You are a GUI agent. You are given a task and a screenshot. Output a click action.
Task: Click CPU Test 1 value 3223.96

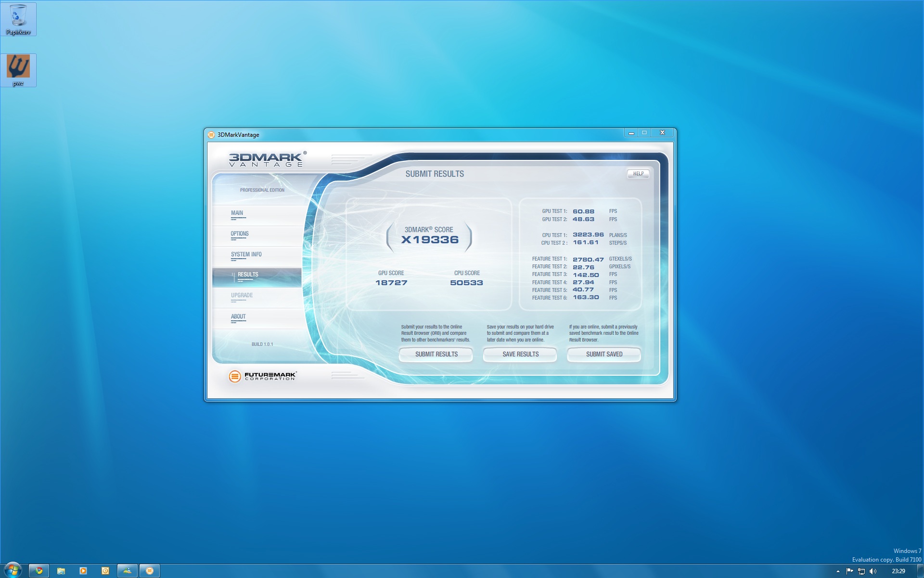(588, 235)
